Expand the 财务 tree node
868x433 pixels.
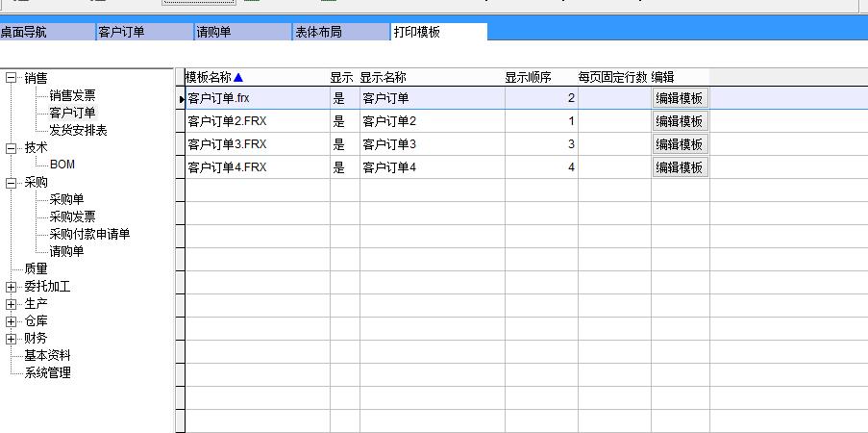tap(11, 339)
